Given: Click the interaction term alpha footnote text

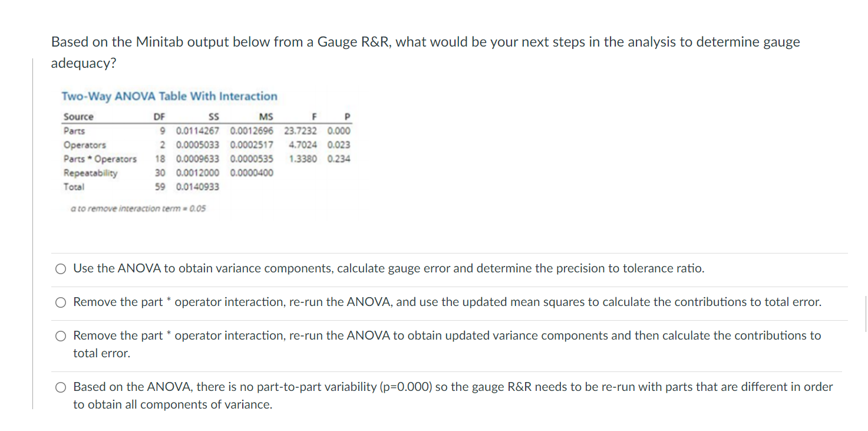Looking at the screenshot, I should click(x=134, y=208).
